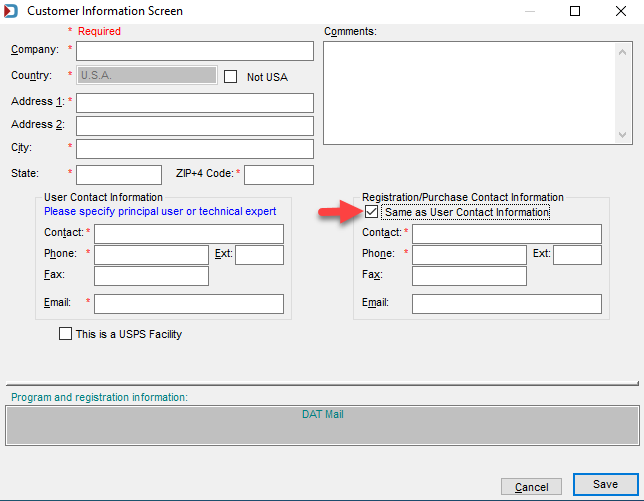
Task: Cancel the customer information dialog
Action: coord(531,487)
